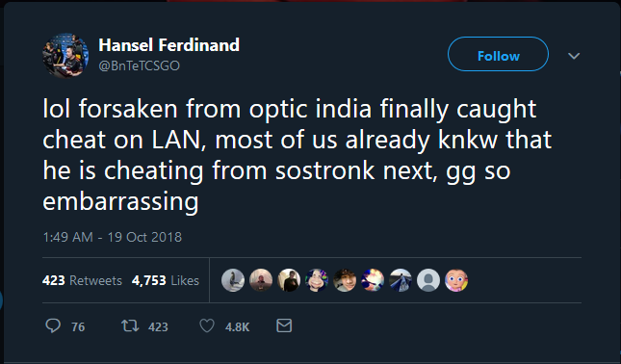Viewport: 621px width, 364px height.
Task: Open the default gray silhouette liker avatar
Action: coord(428,280)
